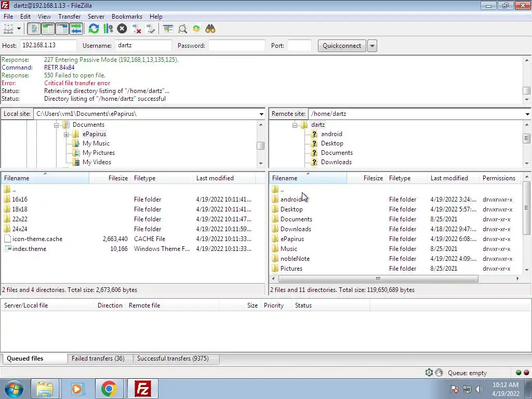The width and height of the screenshot is (532, 399).
Task: Open the Local site path dropdown
Action: pos(261,114)
